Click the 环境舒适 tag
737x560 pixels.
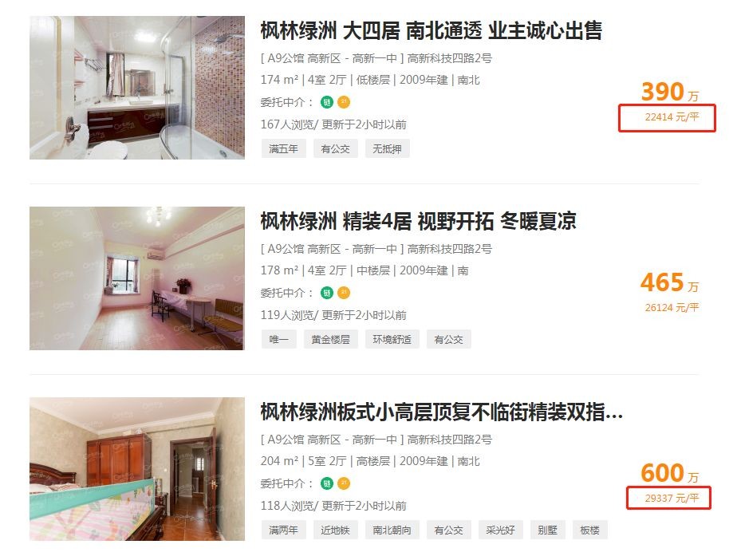(x=392, y=340)
